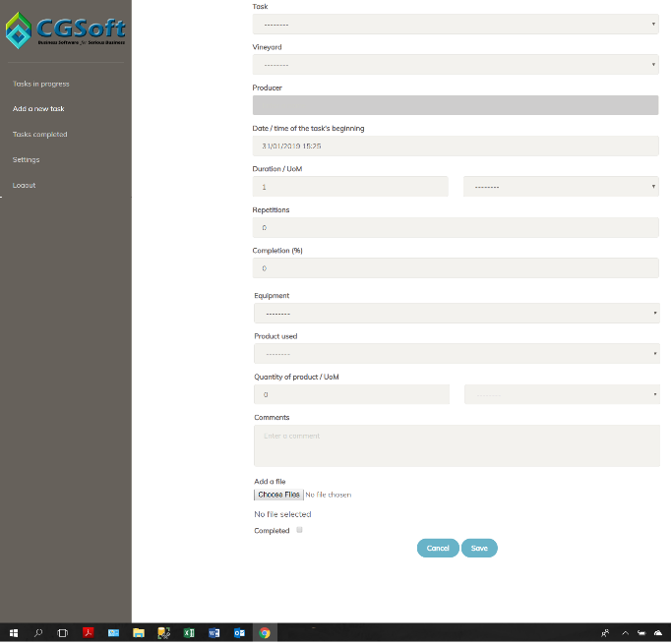Show hidden system tray icons

point(625,633)
